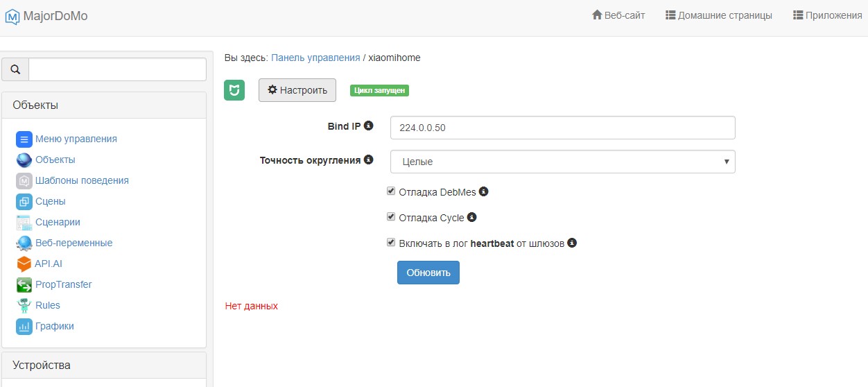The image size is (868, 387).
Task: Click the API.AI orange icon
Action: click(24, 264)
